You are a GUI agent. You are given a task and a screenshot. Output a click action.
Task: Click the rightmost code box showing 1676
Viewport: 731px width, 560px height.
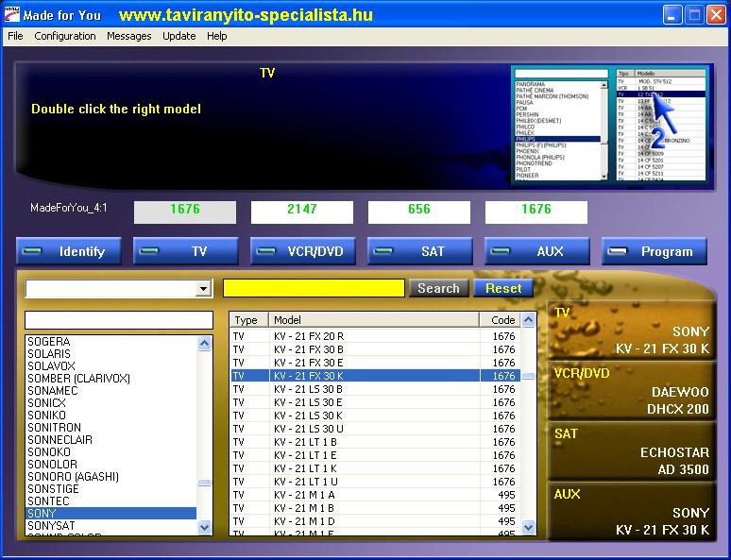[x=536, y=212]
